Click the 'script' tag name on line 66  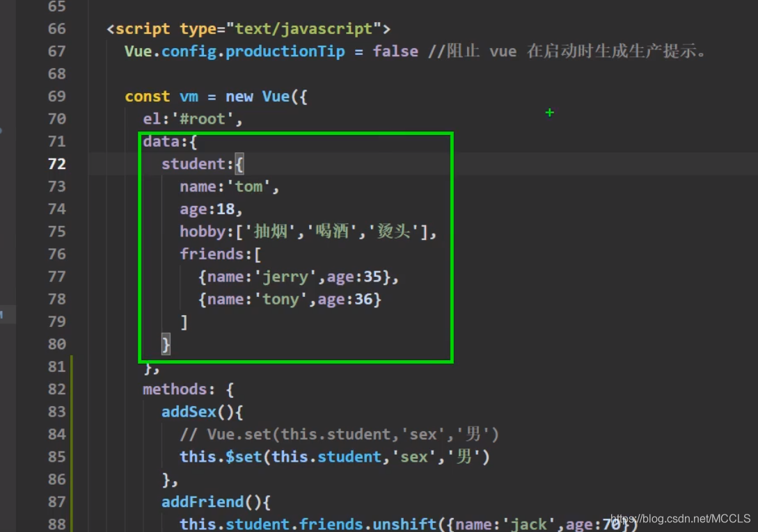coord(143,29)
